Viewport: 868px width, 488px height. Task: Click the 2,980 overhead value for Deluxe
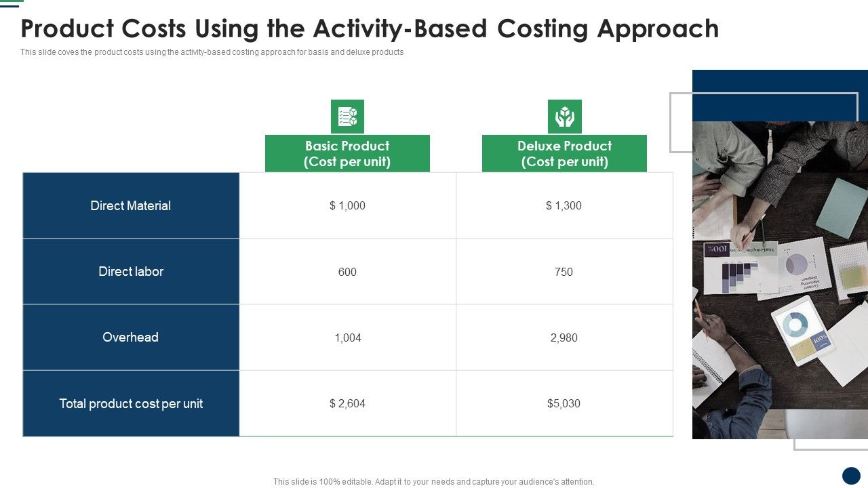click(x=565, y=337)
